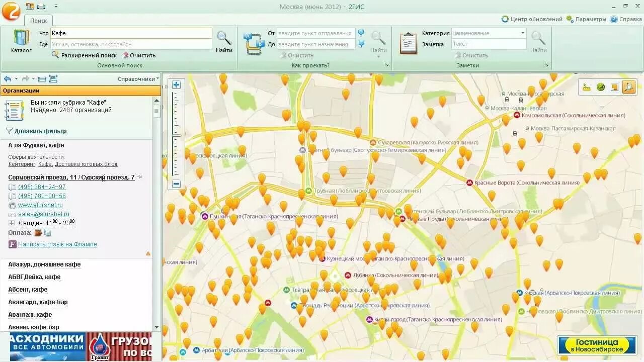Click the collapse list icon in panel toolbar

pos(42,79)
